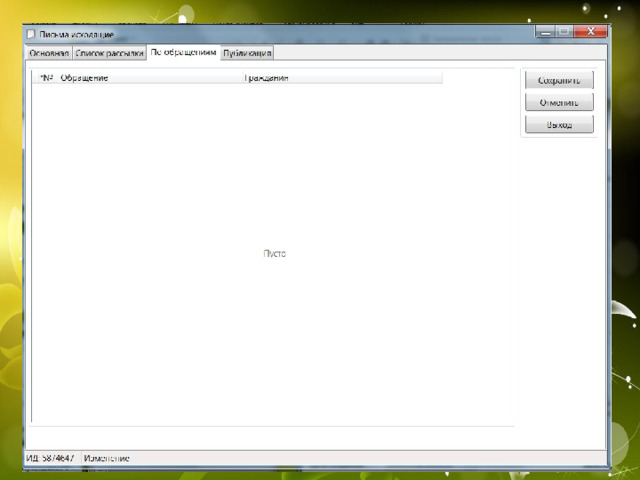This screenshot has width=640, height=480.
Task: Click the Письма исходящие title bar text
Action: (77, 33)
